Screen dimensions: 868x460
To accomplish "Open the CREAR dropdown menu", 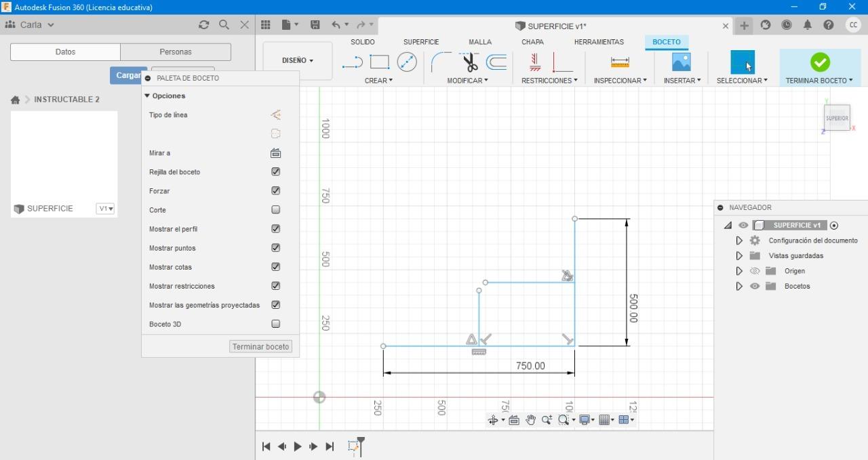I will 378,81.
